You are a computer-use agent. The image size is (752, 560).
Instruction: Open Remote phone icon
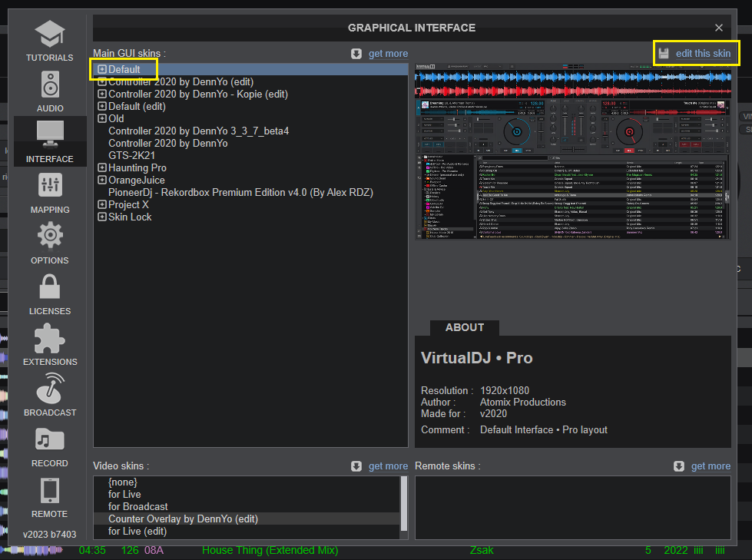coord(50,490)
